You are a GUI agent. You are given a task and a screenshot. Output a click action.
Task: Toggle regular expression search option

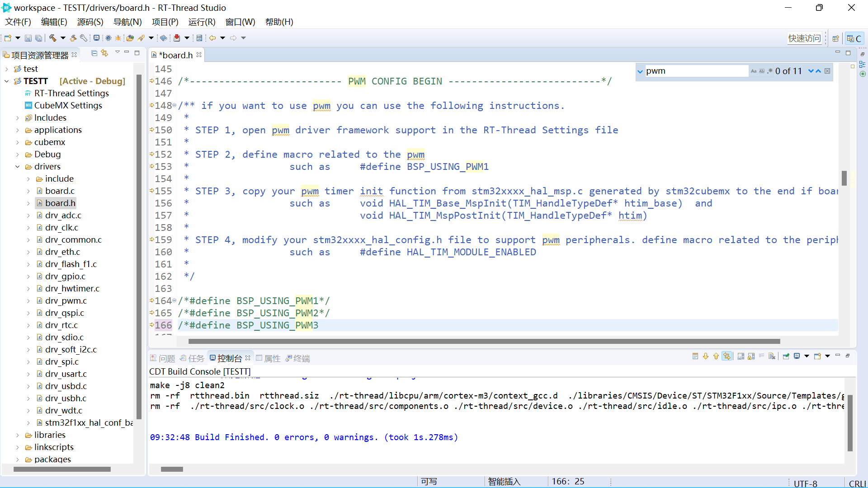tap(770, 71)
